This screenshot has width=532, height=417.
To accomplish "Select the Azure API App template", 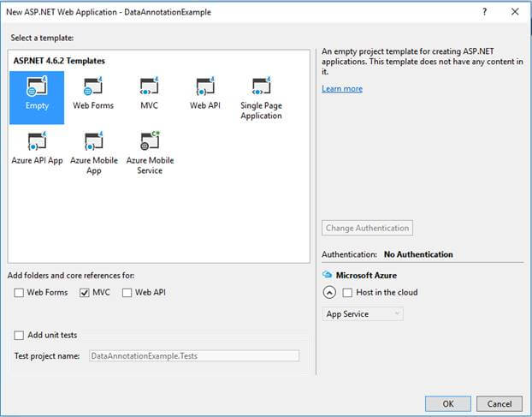I will tap(37, 149).
